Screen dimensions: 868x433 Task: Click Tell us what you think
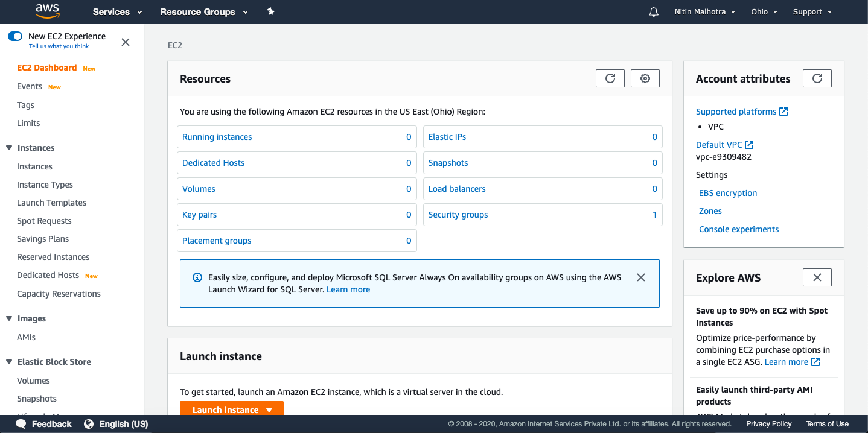pyautogui.click(x=59, y=46)
